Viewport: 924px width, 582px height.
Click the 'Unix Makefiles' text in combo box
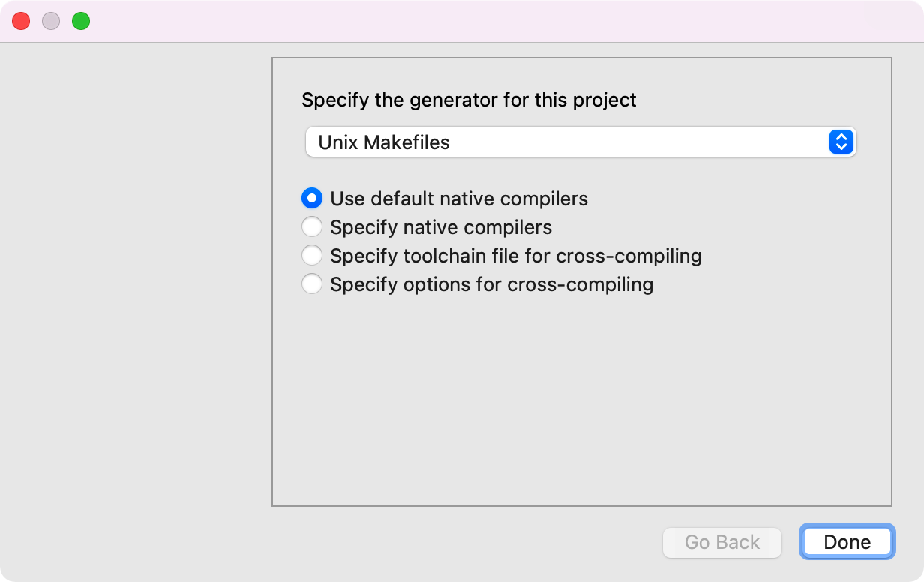tap(384, 142)
